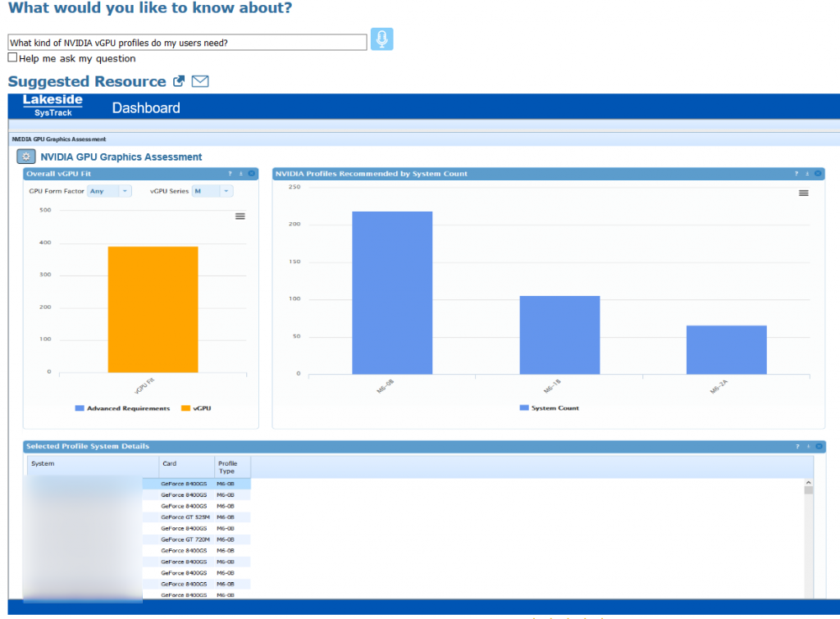This screenshot has width=840, height=619.
Task: Click NVIDIA Profiles Recommended by System Count title
Action: 372,174
